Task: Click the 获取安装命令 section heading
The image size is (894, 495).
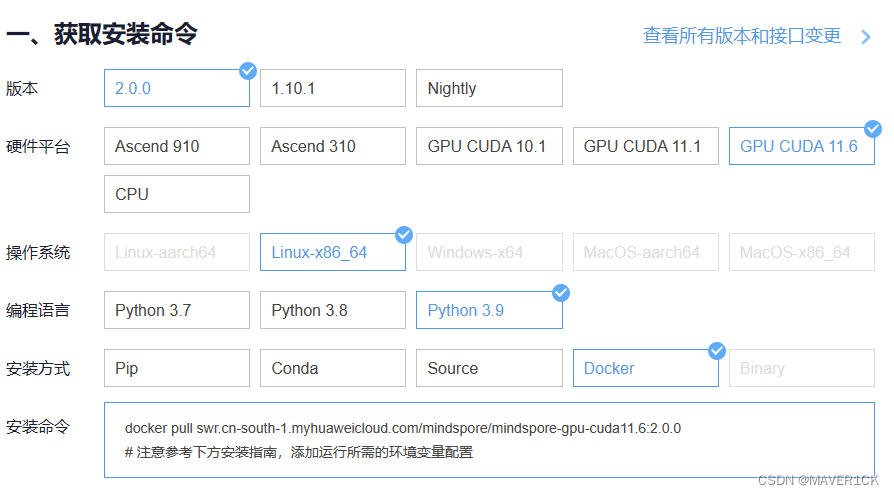Action: [102, 34]
